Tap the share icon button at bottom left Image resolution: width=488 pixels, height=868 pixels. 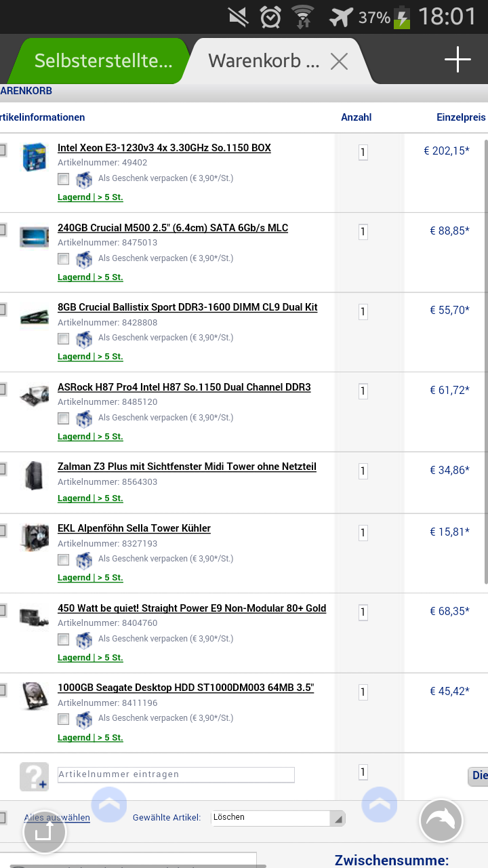pos(44,831)
